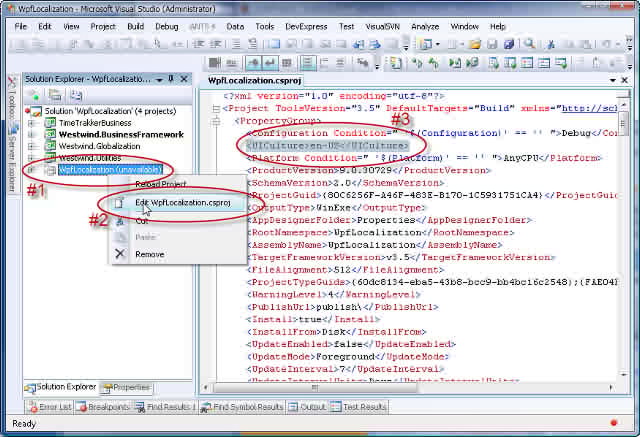Viewport: 640px width, 437px height.
Task: Click the Open File folder icon in the toolbar
Action: coord(475,44)
